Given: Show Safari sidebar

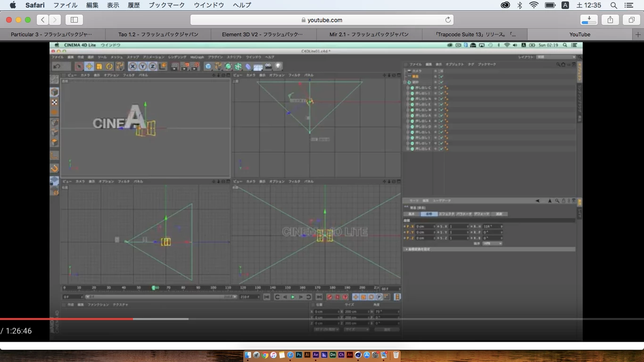Looking at the screenshot, I should pyautogui.click(x=74, y=20).
